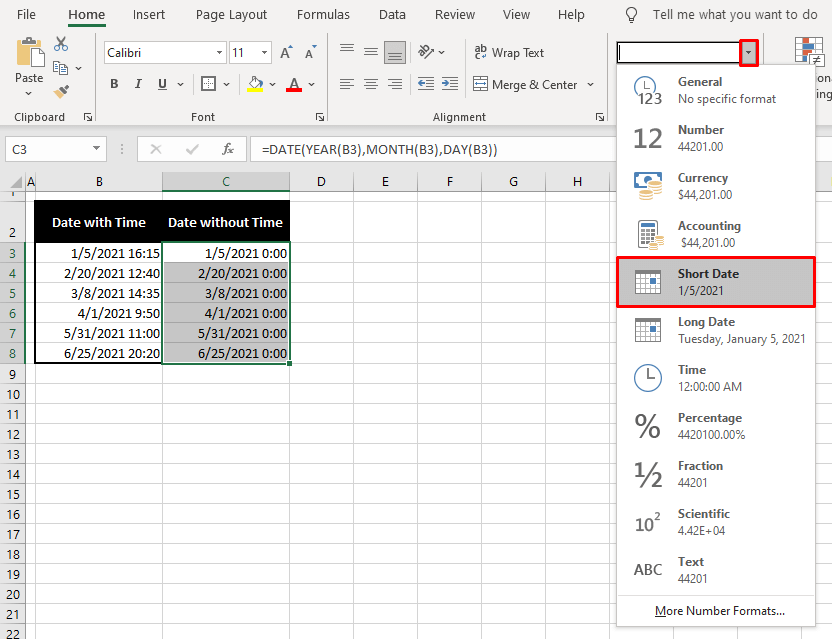Toggle Wrap Text on the selection

click(x=509, y=53)
